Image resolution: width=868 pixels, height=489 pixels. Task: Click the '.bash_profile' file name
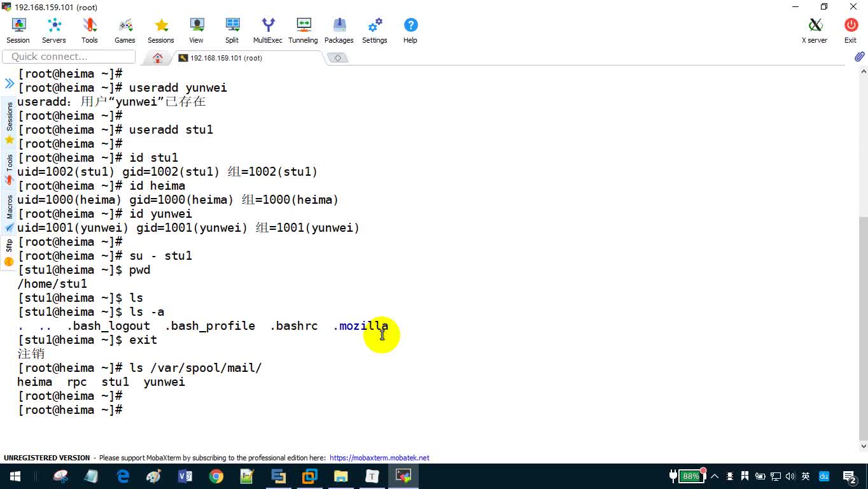coord(210,326)
